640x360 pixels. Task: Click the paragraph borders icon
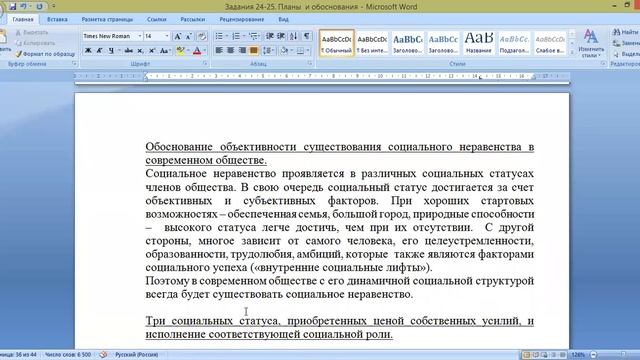(x=300, y=51)
